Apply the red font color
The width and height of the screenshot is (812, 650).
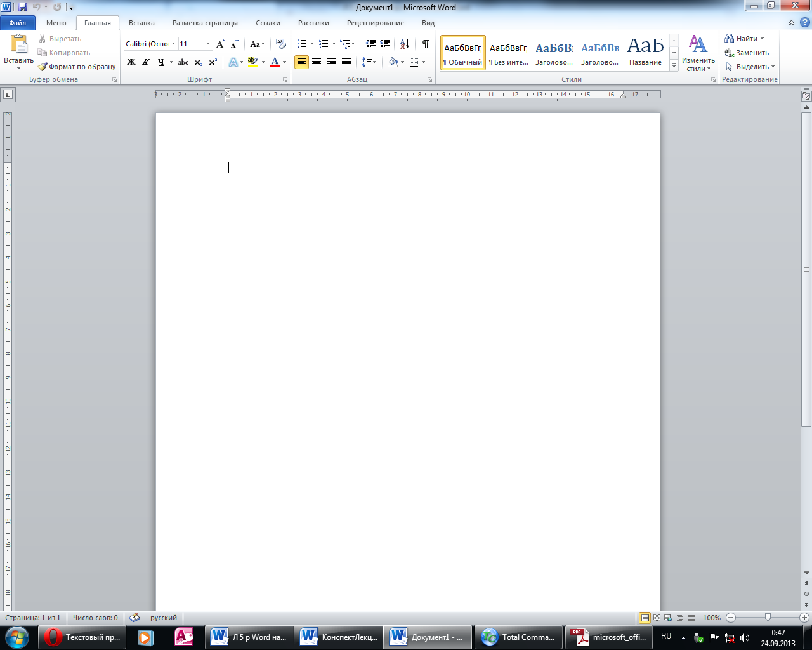pos(275,62)
